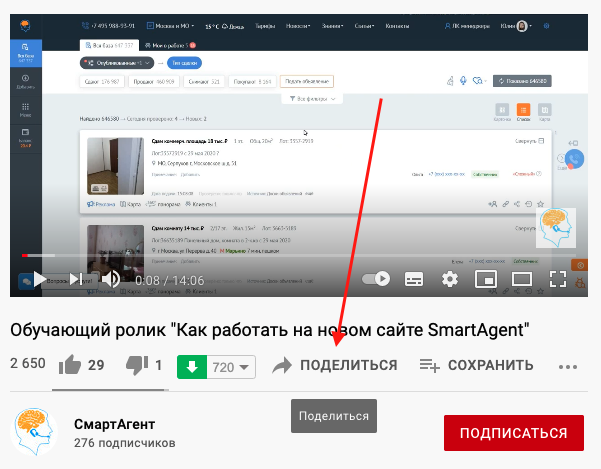Select orange list view icon in video

[x=523, y=110]
